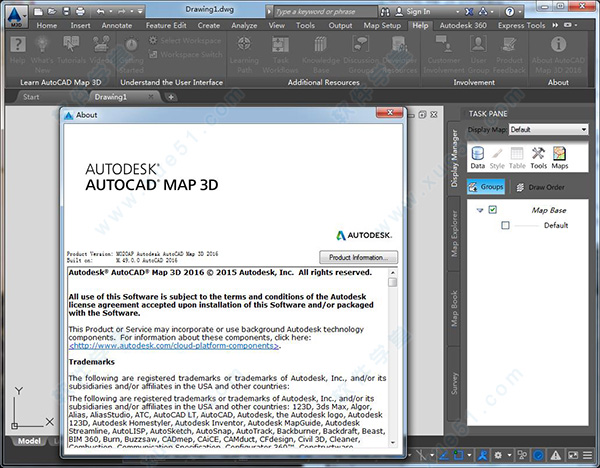Image resolution: width=600 pixels, height=468 pixels.
Task: Open Getting Started in the ribbon
Action: click(x=131, y=54)
